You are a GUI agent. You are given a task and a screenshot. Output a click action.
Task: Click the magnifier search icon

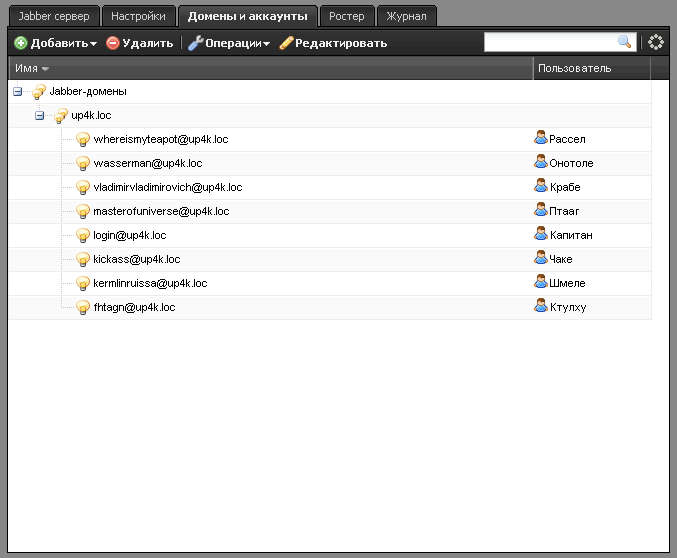click(x=624, y=42)
